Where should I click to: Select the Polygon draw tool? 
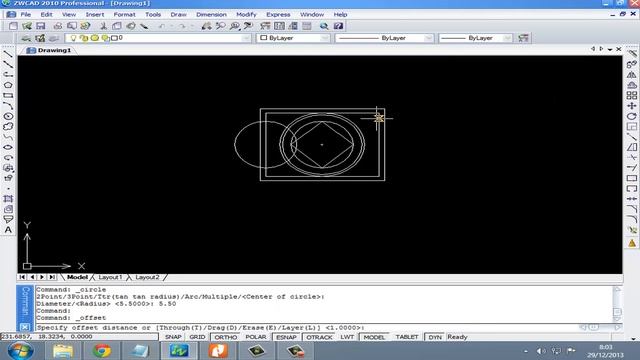click(8, 85)
